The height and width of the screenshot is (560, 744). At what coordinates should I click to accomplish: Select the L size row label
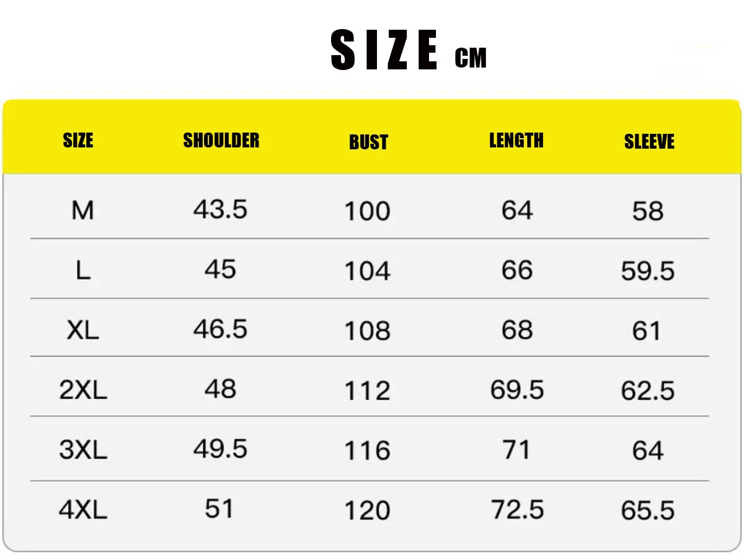[82, 271]
